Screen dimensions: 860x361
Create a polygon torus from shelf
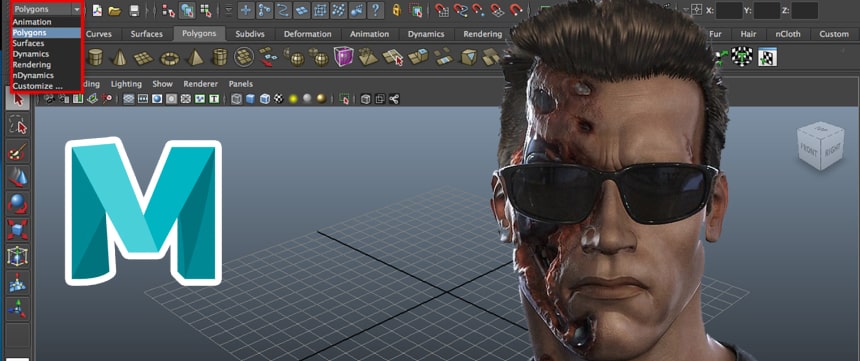(170, 58)
